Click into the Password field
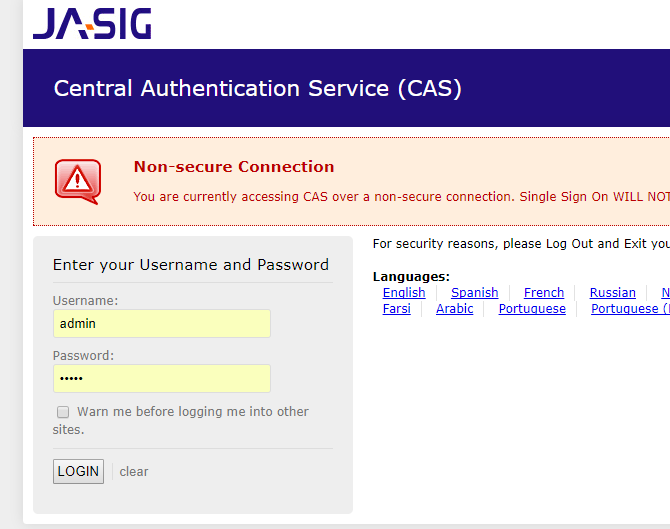 click(161, 378)
